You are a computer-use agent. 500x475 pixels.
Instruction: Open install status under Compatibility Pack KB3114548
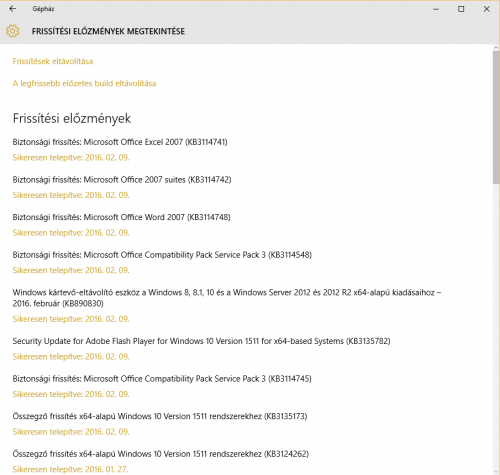tap(71, 270)
